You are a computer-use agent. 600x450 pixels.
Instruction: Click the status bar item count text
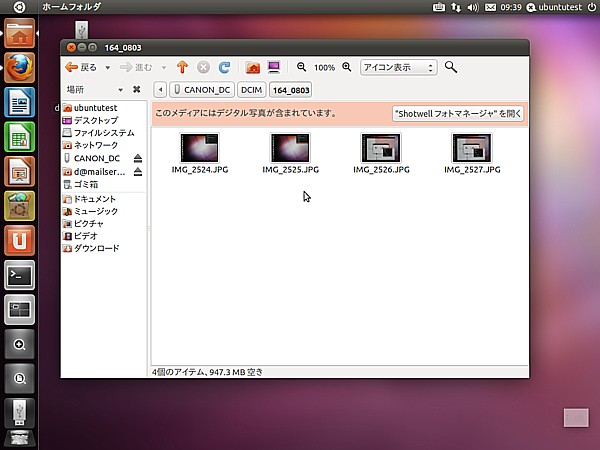(207, 372)
